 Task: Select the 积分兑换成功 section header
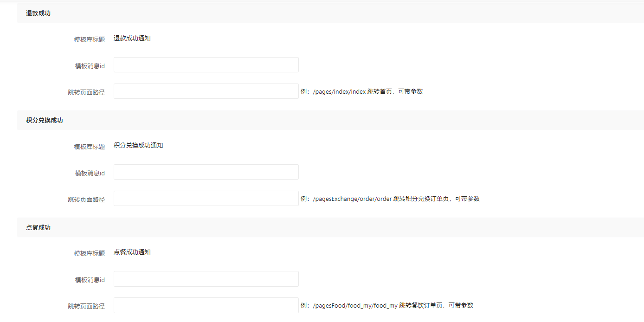(x=45, y=121)
